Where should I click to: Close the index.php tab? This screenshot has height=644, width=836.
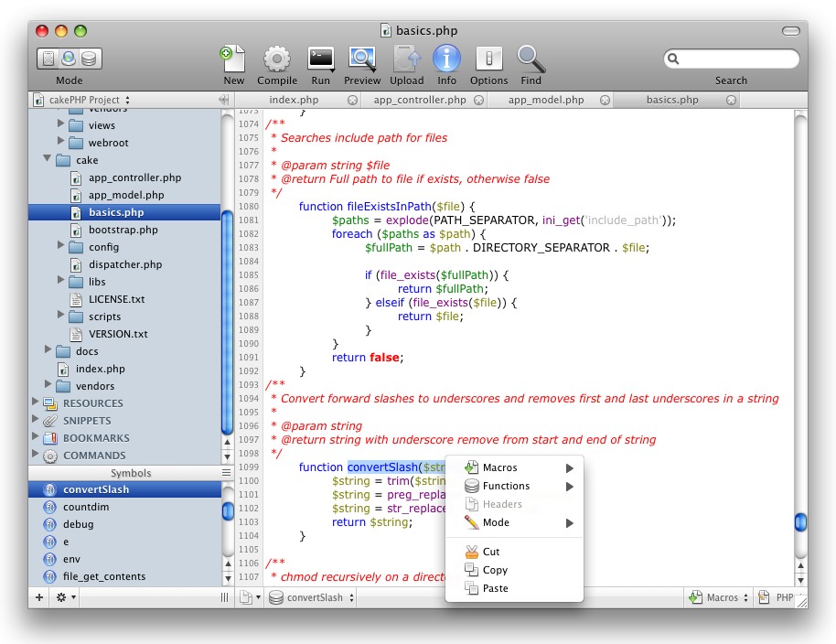coord(352,101)
